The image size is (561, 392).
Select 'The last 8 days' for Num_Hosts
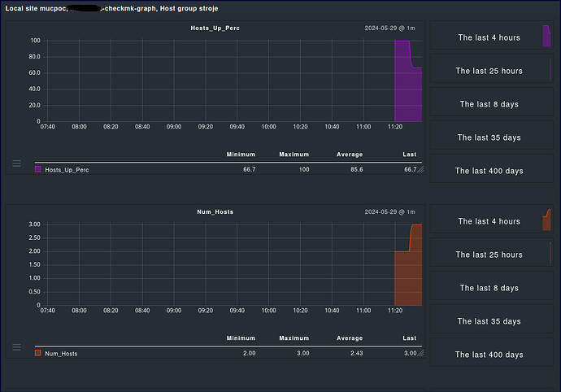click(489, 288)
